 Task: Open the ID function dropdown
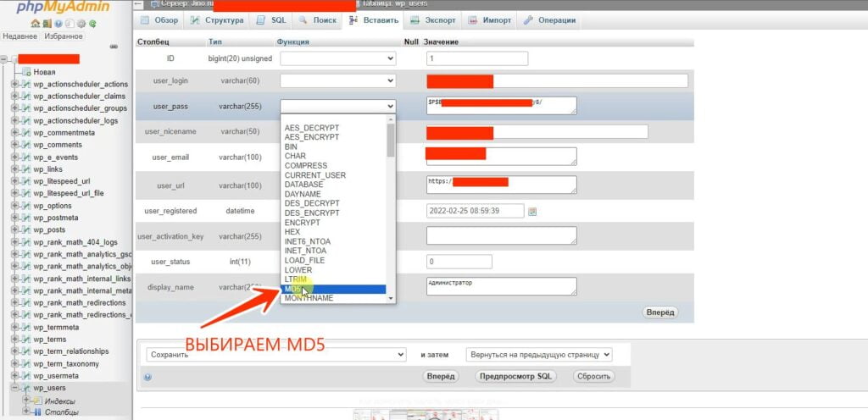[337, 58]
